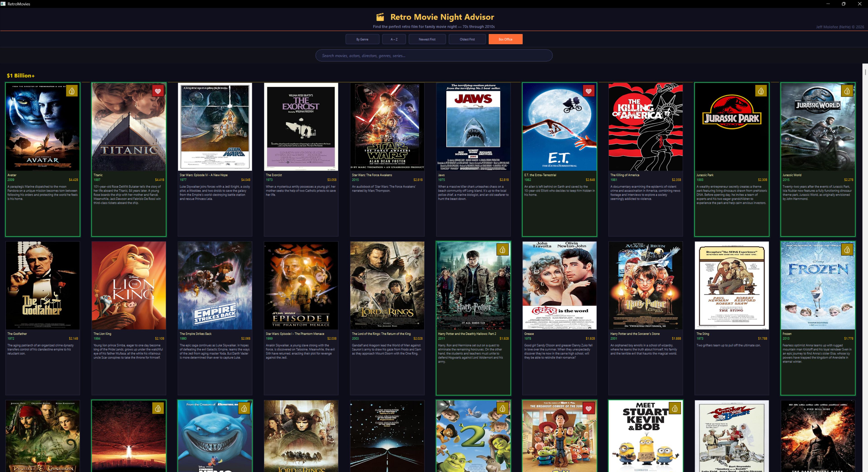Sort movies A–Z
The image size is (868, 472).
click(394, 39)
